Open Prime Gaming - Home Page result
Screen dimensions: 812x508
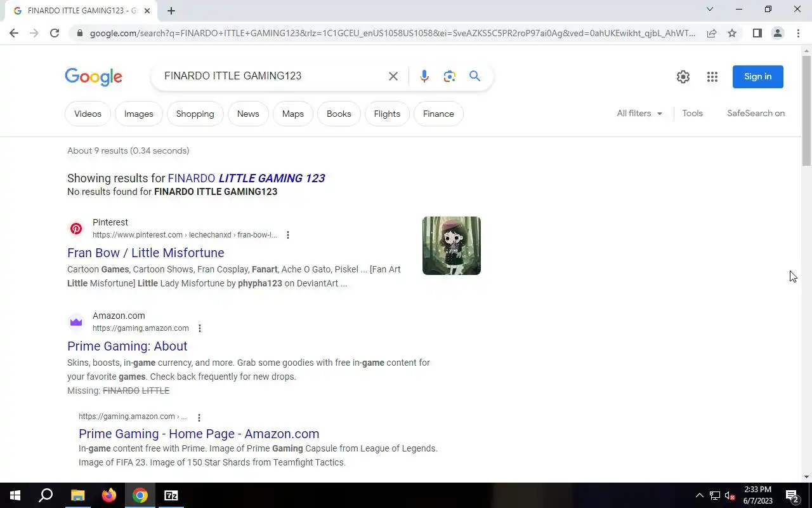(x=199, y=434)
